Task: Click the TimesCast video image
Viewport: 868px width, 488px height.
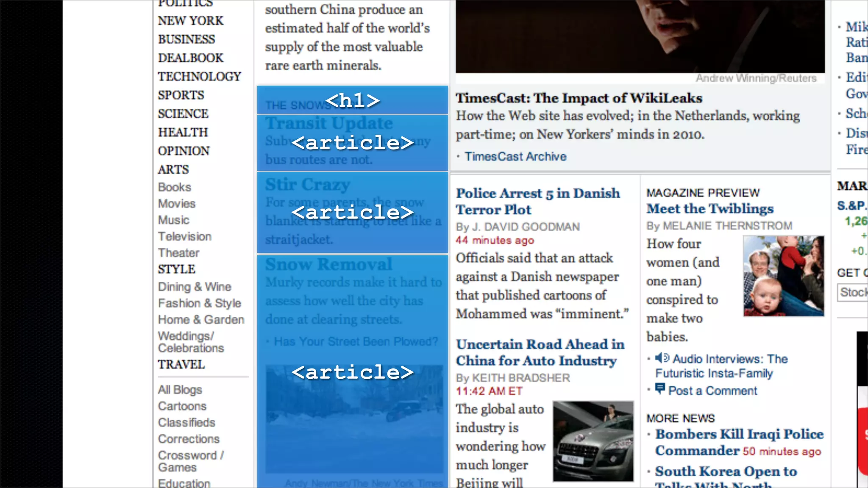Action: pos(640,36)
